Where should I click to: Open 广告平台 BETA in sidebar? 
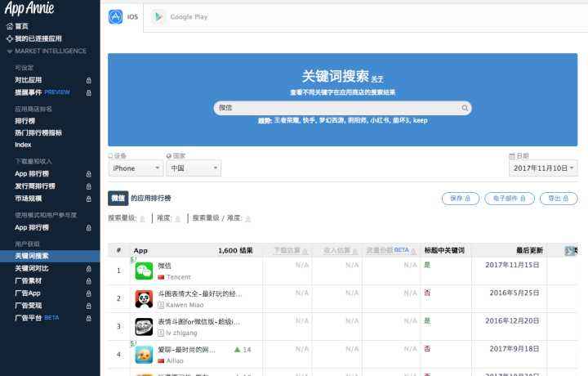tap(37, 318)
